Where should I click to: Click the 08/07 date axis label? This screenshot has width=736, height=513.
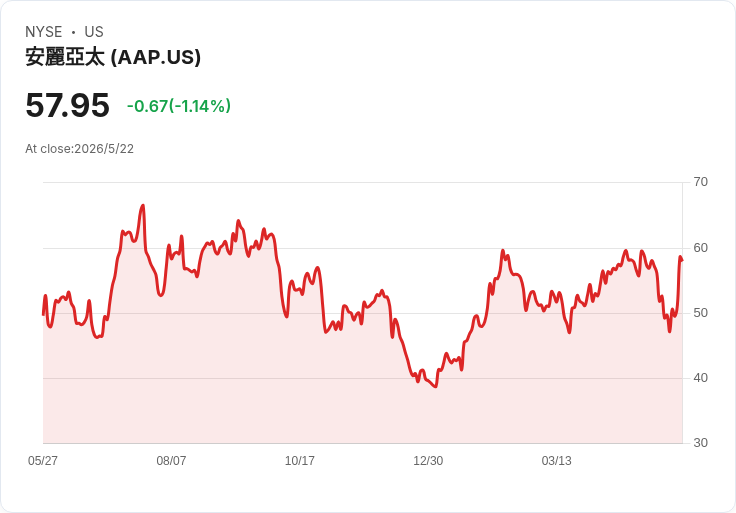pos(171,461)
